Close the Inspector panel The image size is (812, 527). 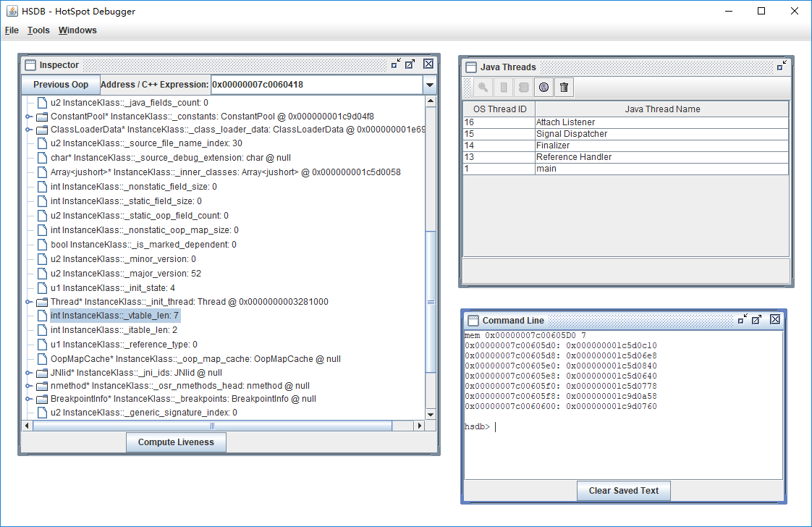click(x=428, y=64)
